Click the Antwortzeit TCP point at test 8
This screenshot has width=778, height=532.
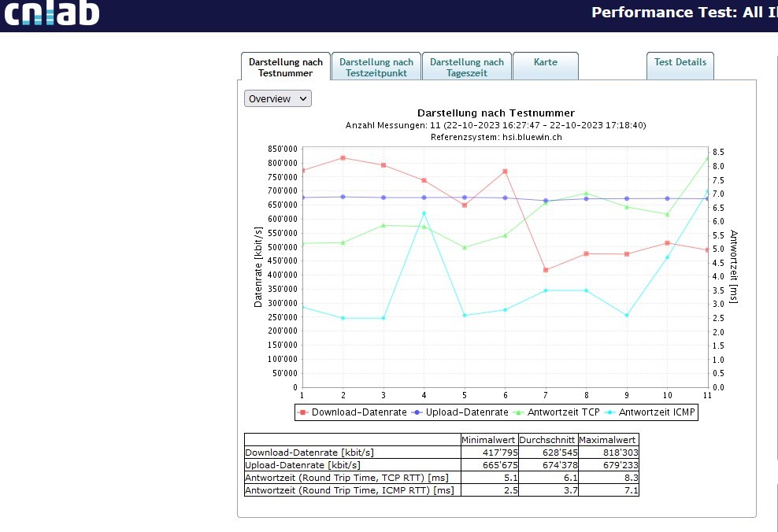(x=586, y=193)
